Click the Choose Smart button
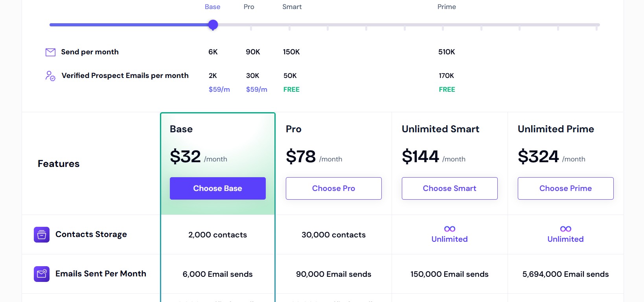Viewport: 644px width, 302px height. pyautogui.click(x=449, y=188)
